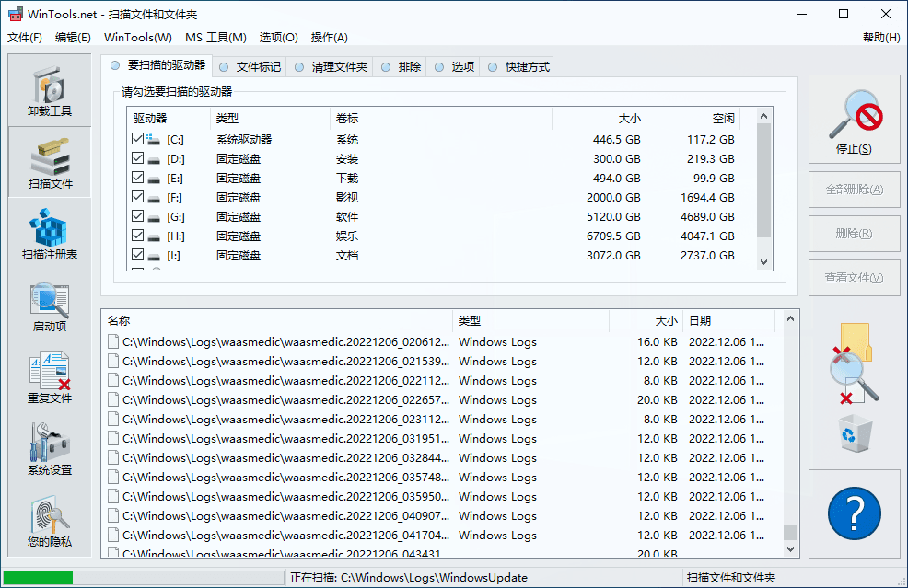
Task: Click the 扫描文件 sidebar icon
Action: pyautogui.click(x=50, y=162)
